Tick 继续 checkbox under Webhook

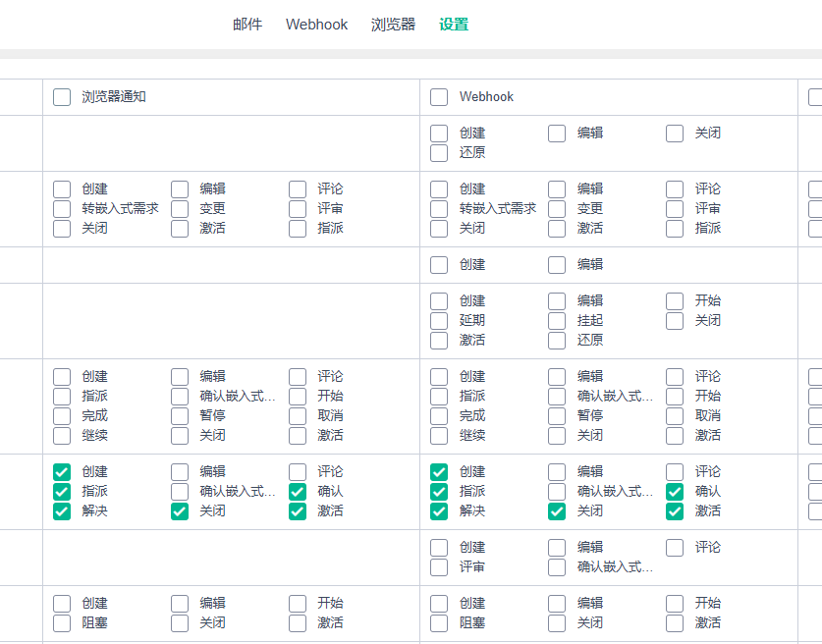pos(440,436)
